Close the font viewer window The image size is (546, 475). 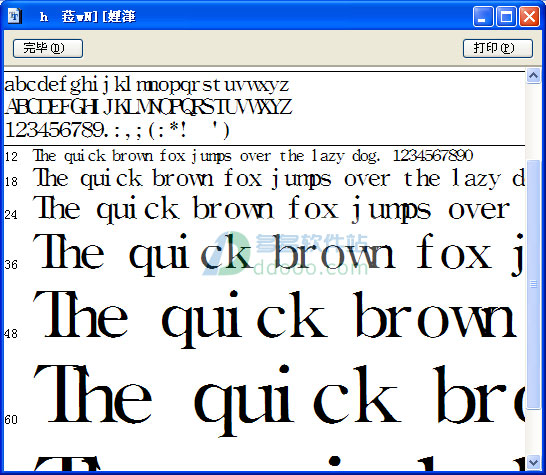click(x=530, y=16)
